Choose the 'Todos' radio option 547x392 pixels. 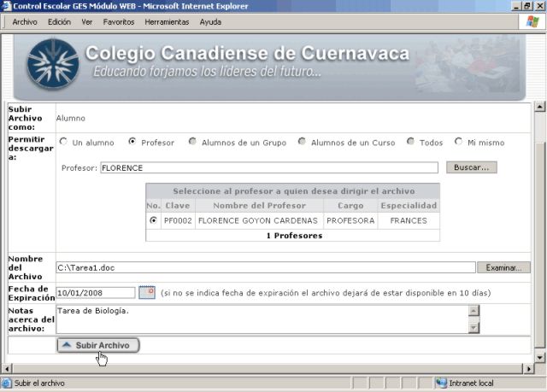[411, 142]
